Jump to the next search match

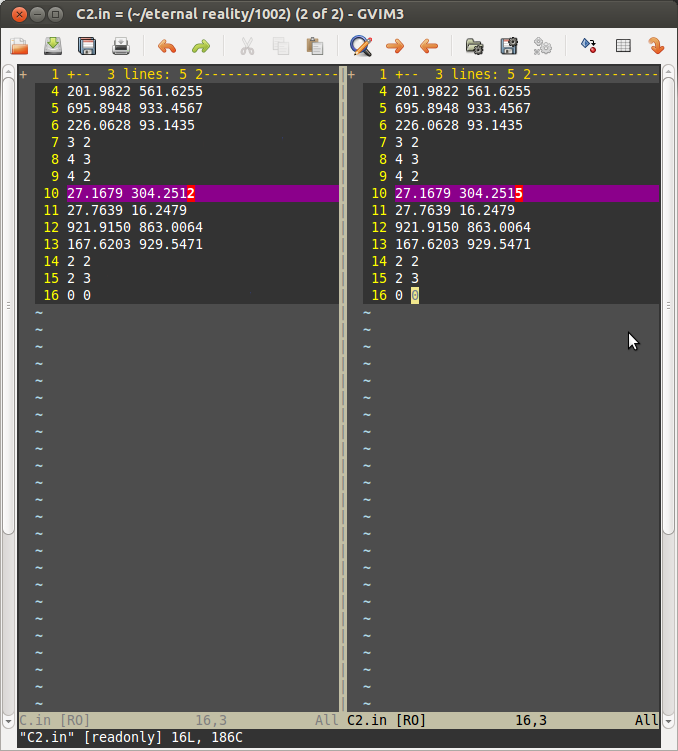point(394,46)
